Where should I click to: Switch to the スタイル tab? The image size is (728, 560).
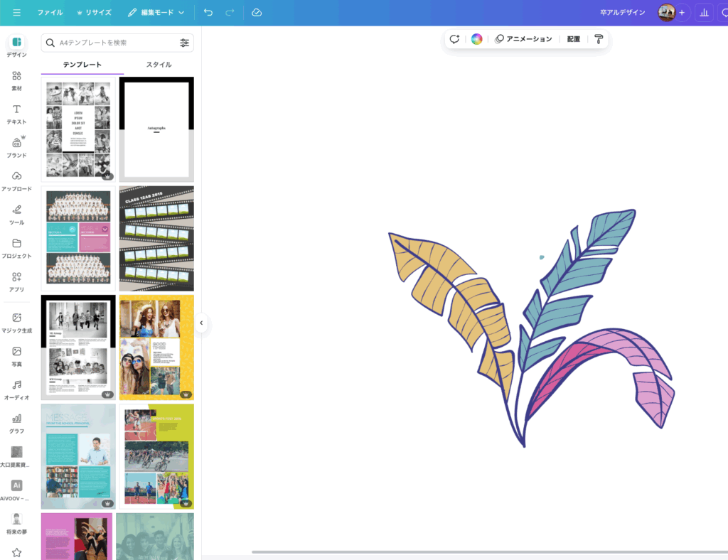pos(159,65)
